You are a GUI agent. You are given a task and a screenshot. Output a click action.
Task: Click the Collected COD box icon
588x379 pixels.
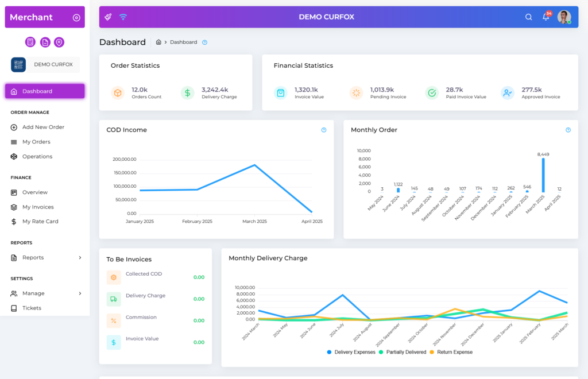[114, 277]
